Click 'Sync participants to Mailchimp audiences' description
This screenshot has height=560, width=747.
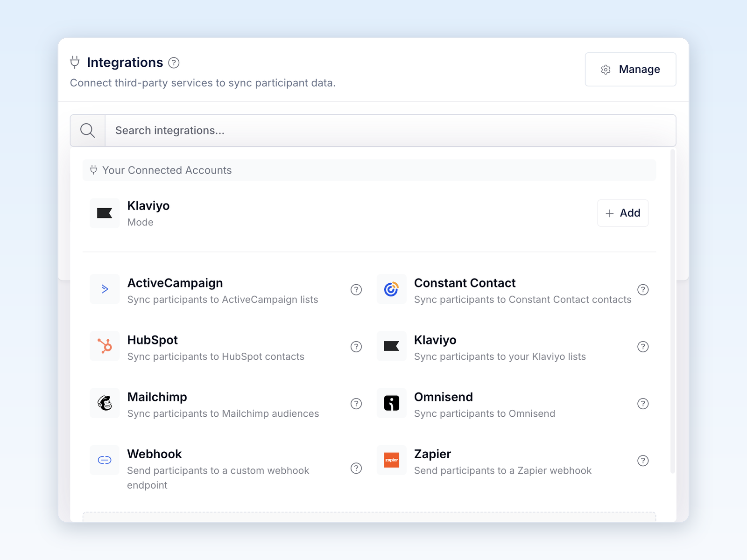223,413
